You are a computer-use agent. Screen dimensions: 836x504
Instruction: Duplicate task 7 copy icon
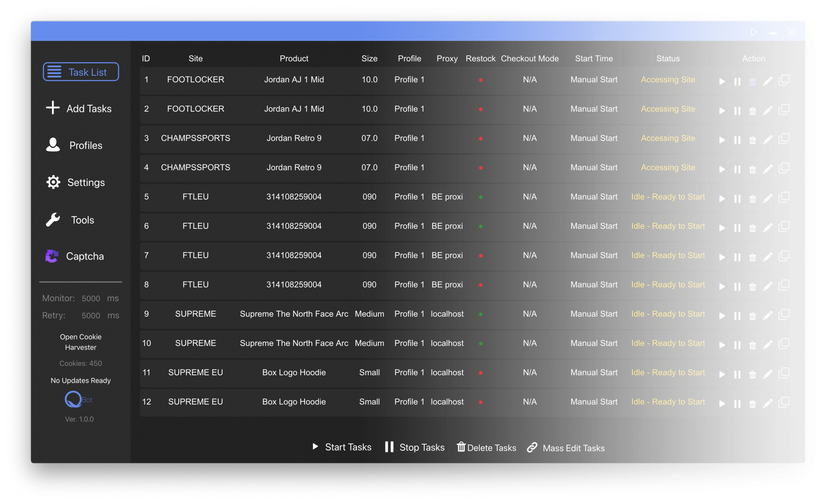[x=784, y=256]
